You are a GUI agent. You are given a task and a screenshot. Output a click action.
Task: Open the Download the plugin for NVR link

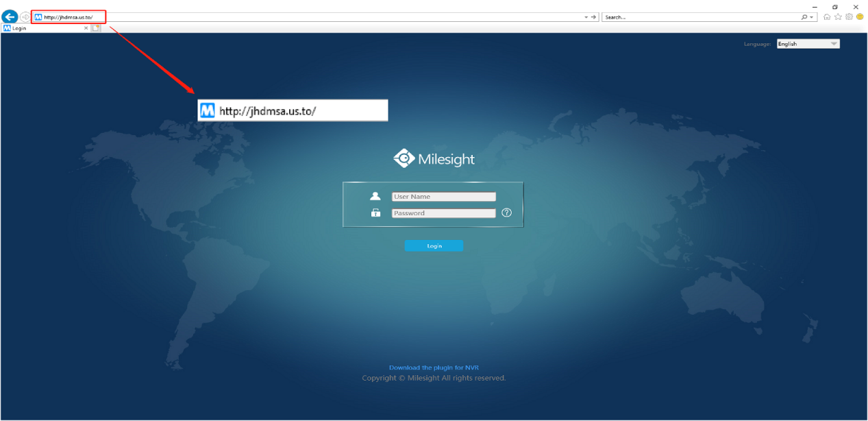434,368
